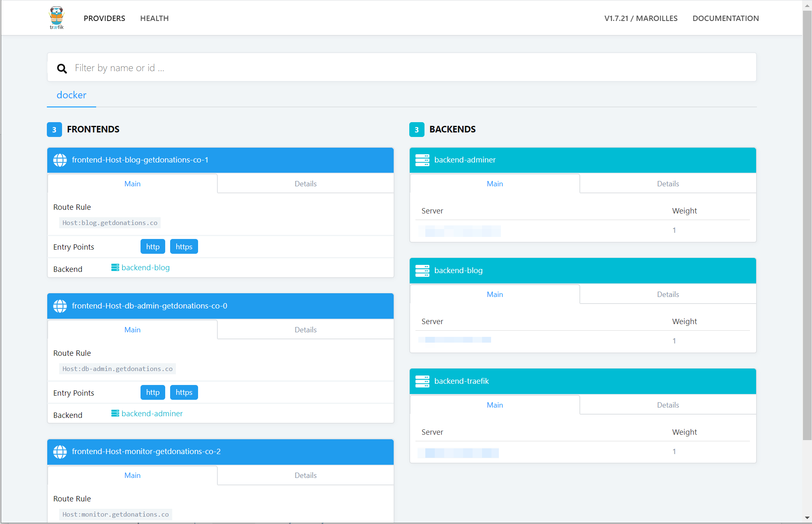The height and width of the screenshot is (524, 812).
Task: Select the docker provider tab
Action: (x=72, y=95)
